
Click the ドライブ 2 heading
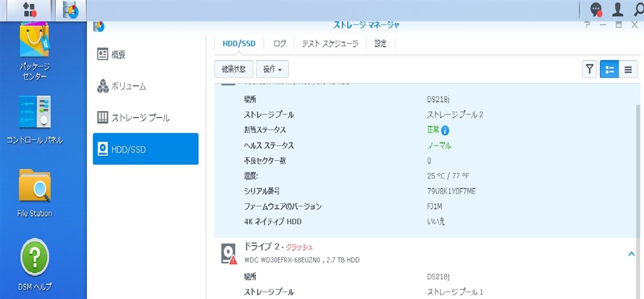tap(262, 247)
